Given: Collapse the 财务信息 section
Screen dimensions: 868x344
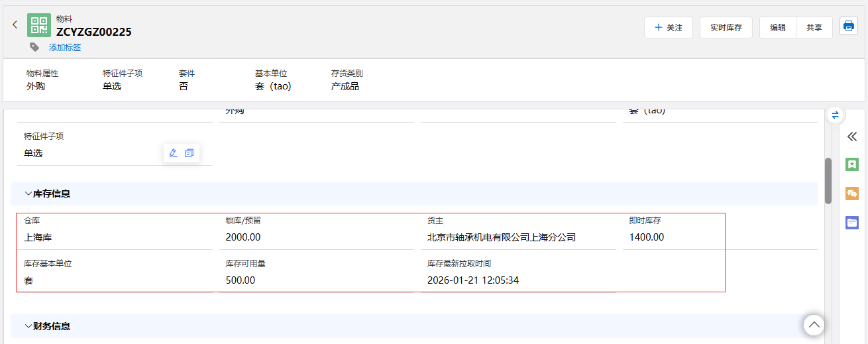Looking at the screenshot, I should (x=28, y=326).
